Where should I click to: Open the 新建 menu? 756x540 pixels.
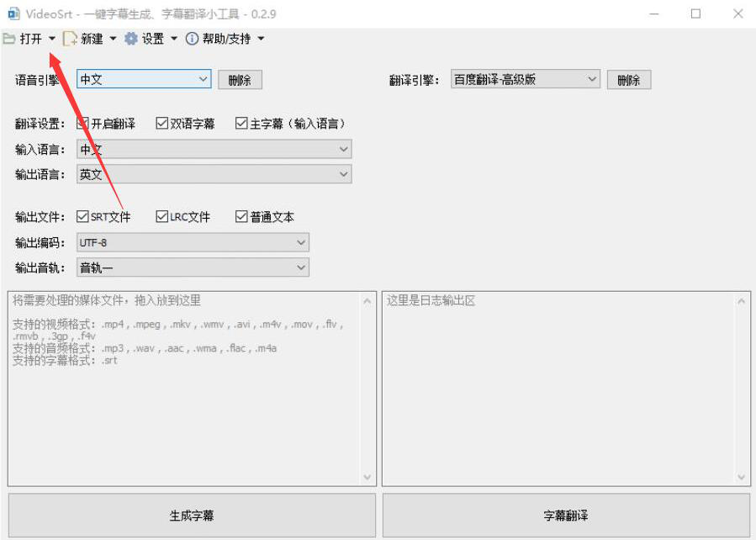point(92,39)
